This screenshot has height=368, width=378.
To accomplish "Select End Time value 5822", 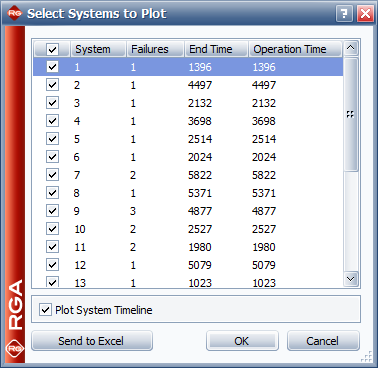I will click(200, 175).
